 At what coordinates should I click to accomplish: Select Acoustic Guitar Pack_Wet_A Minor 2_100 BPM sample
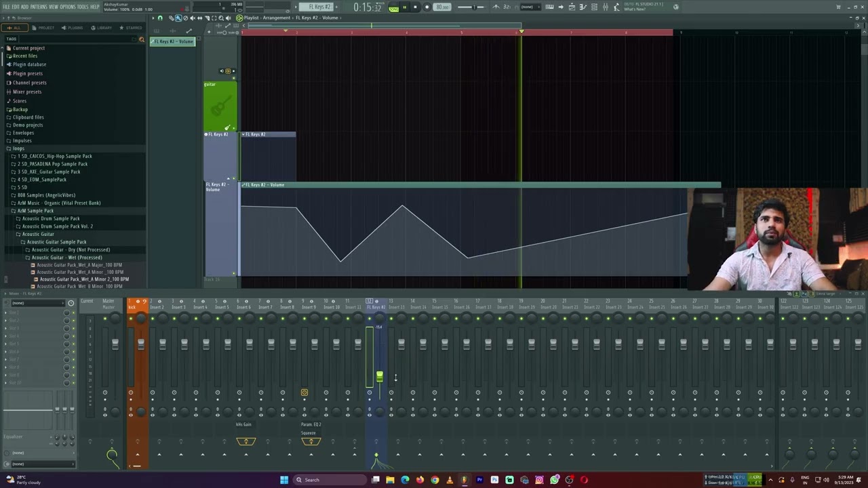[84, 279]
